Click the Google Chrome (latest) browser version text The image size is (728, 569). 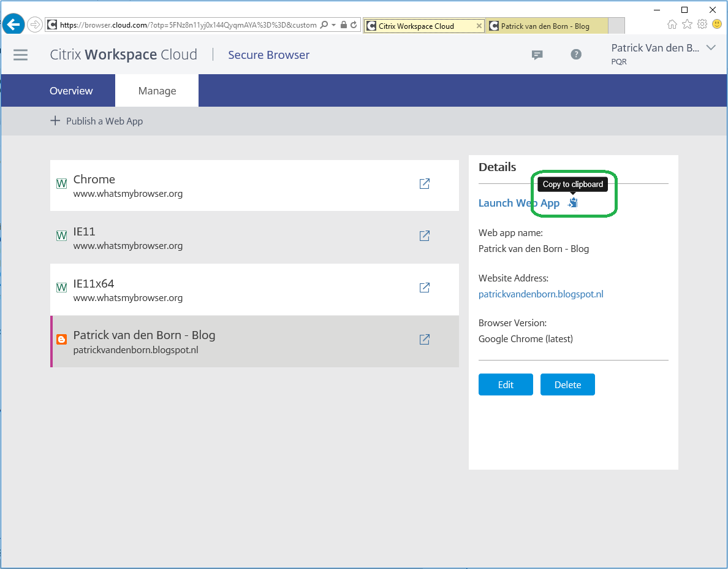[x=526, y=339]
